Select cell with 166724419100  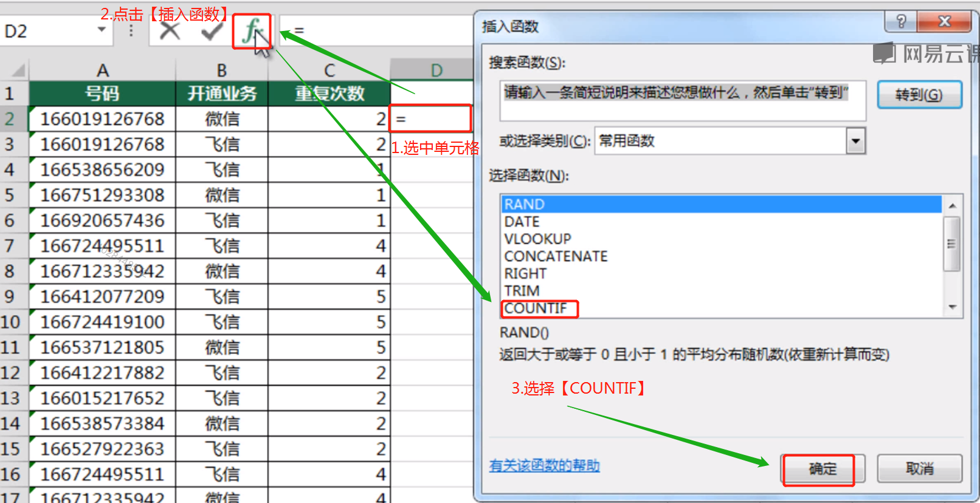[x=103, y=322]
